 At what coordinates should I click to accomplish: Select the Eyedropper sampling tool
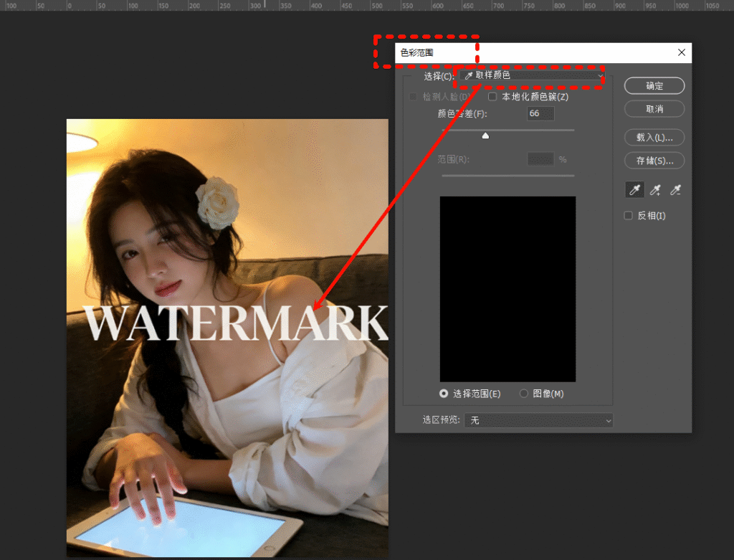click(634, 189)
